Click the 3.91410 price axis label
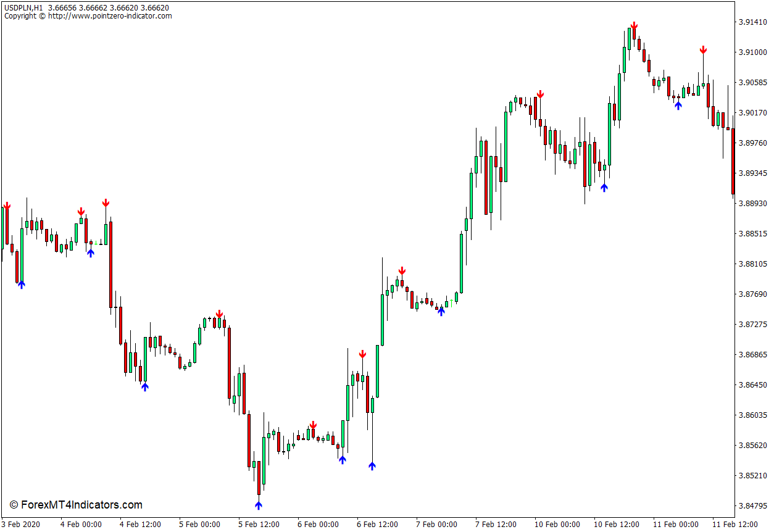Image resolution: width=774 pixels, height=532 pixels. (x=752, y=22)
